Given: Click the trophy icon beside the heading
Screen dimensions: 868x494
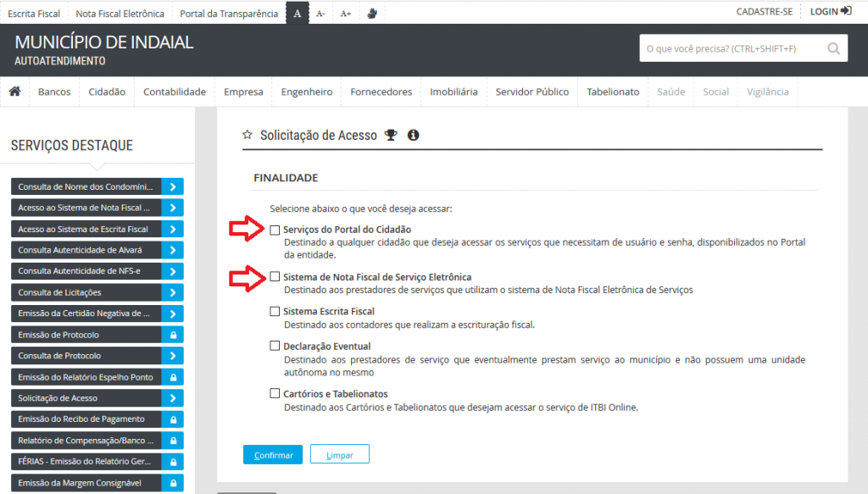Looking at the screenshot, I should pos(391,135).
